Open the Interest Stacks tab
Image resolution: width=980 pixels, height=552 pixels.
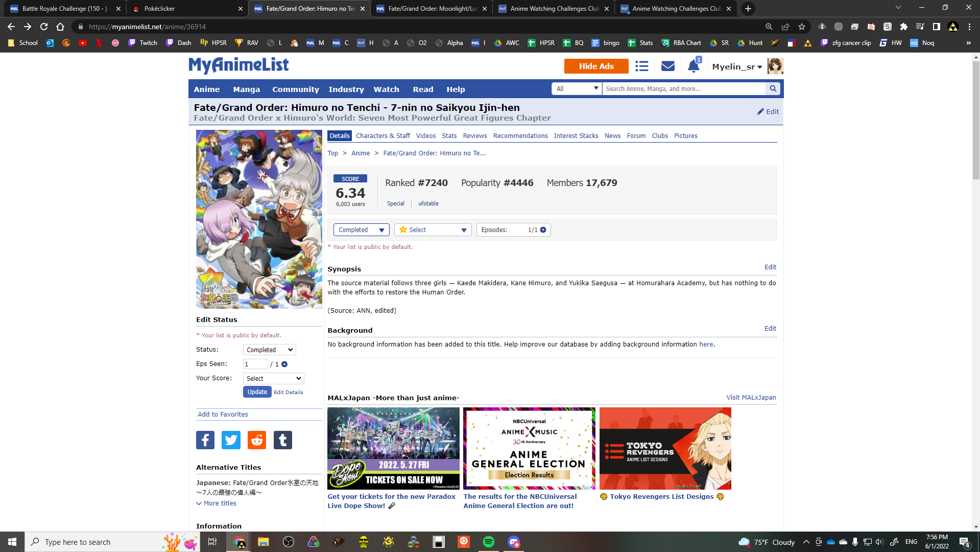point(576,136)
